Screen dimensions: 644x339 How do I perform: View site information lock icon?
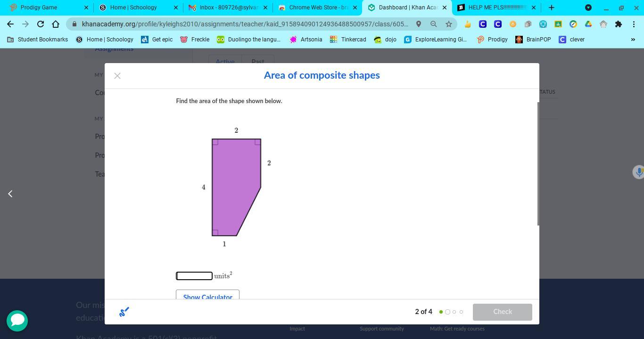point(74,24)
